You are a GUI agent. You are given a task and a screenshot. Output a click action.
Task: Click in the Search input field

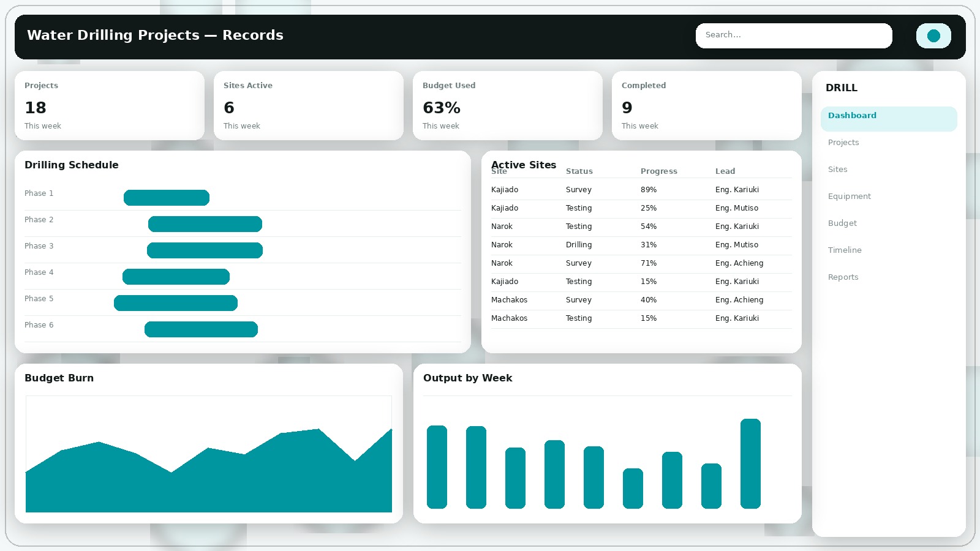coord(793,36)
